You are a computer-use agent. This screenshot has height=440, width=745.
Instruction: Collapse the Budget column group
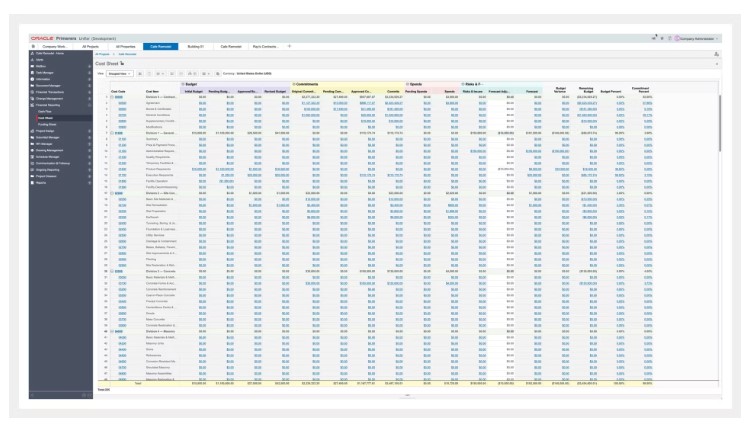182,84
